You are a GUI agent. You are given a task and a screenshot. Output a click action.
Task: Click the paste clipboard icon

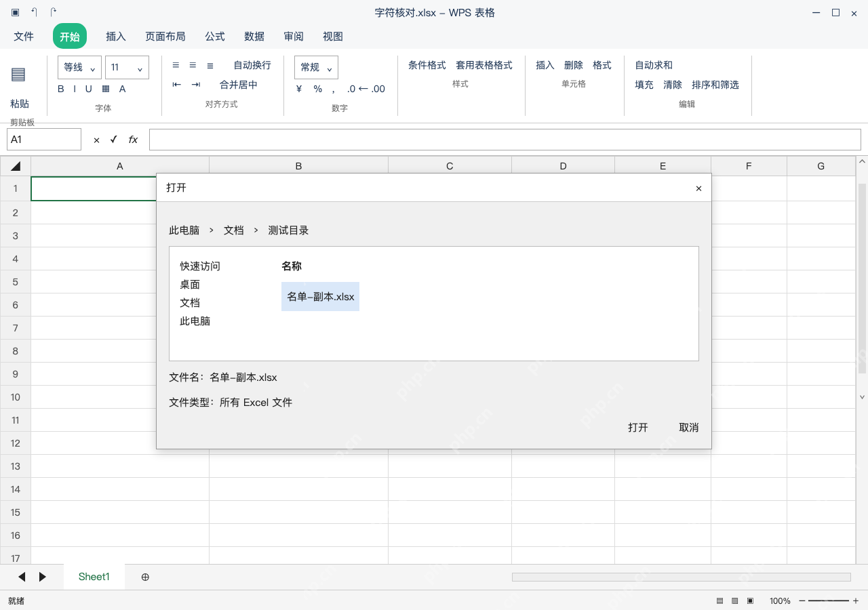click(x=18, y=75)
